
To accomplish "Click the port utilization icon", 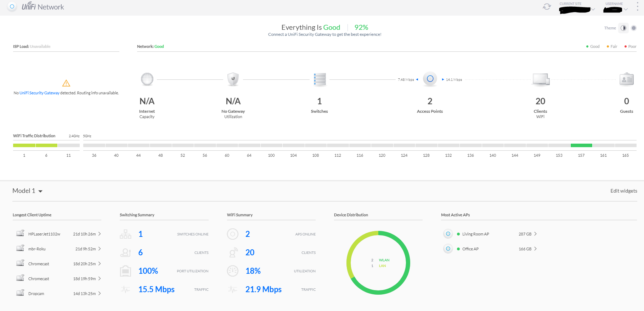I will click(125, 271).
